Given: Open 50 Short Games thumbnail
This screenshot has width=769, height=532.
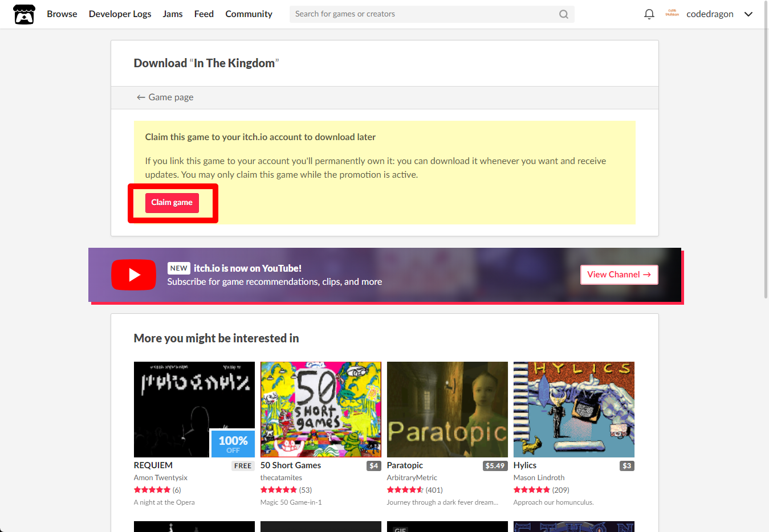Looking at the screenshot, I should pyautogui.click(x=321, y=410).
